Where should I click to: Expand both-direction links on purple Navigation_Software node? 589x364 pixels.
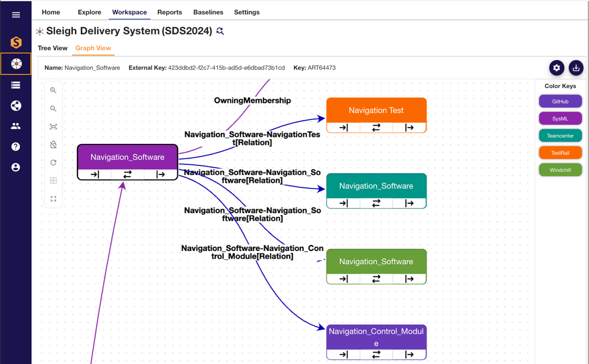[x=127, y=174]
